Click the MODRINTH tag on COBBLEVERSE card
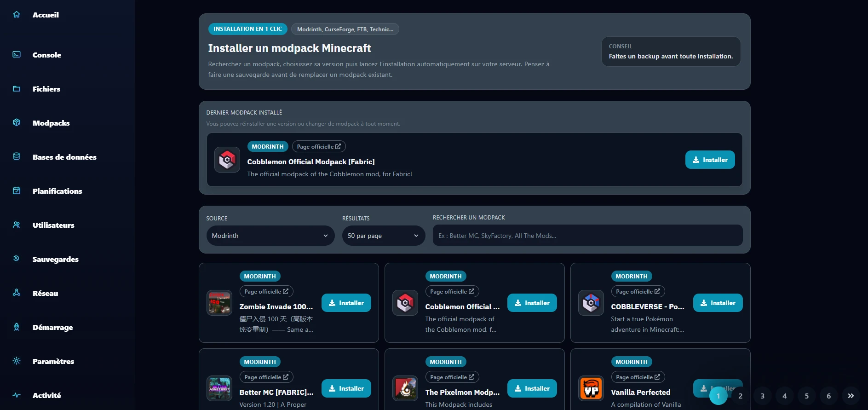Viewport: 868px width, 410px height. click(632, 276)
